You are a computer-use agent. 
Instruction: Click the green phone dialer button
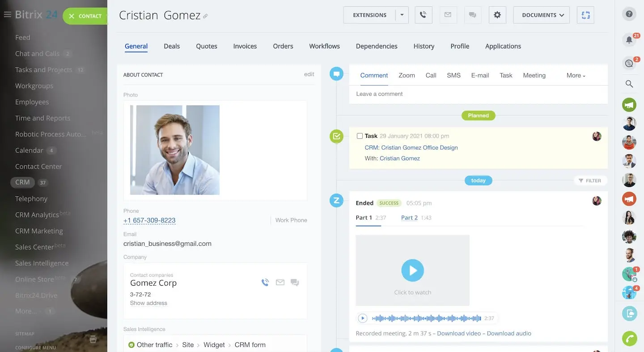pos(629,339)
